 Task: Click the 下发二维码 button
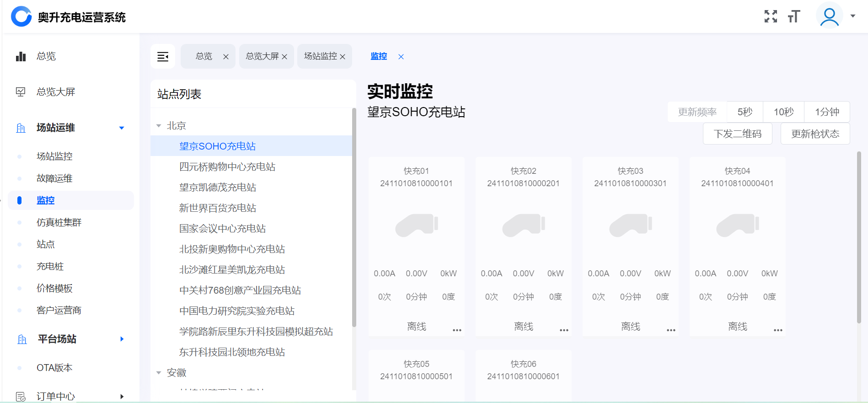click(737, 134)
